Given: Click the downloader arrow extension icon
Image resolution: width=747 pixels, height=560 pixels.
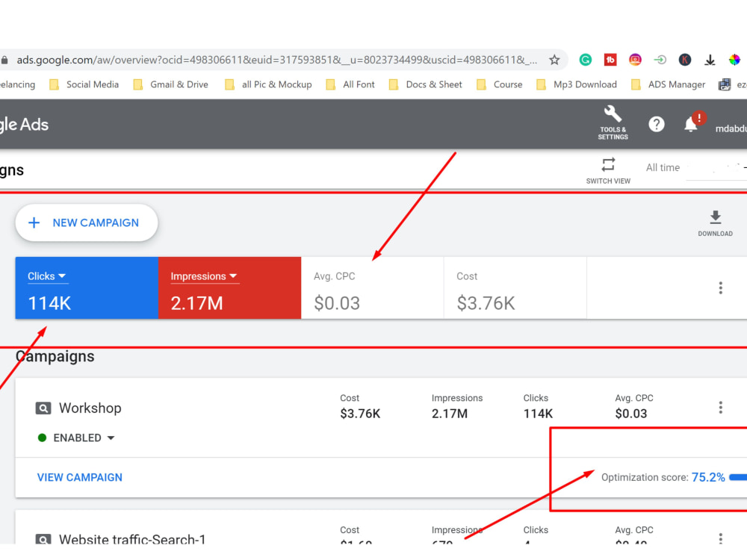Looking at the screenshot, I should pyautogui.click(x=710, y=60).
